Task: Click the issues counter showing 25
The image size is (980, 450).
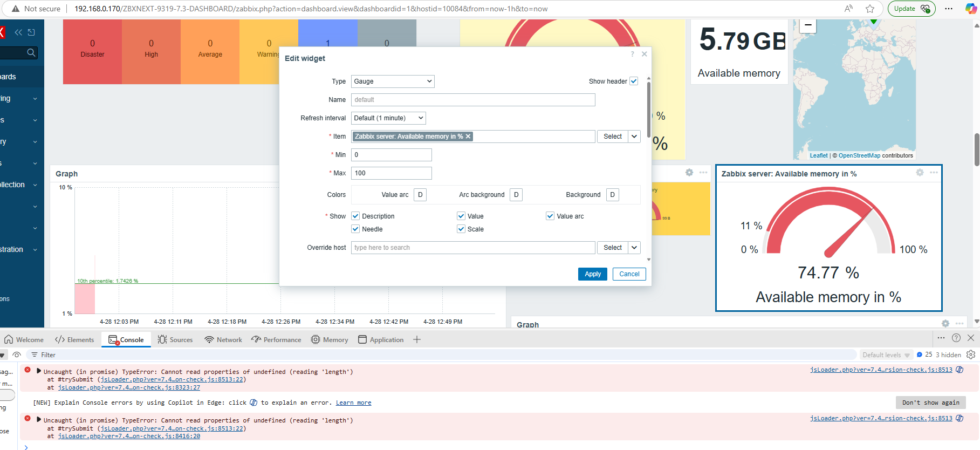Action: [x=924, y=354]
